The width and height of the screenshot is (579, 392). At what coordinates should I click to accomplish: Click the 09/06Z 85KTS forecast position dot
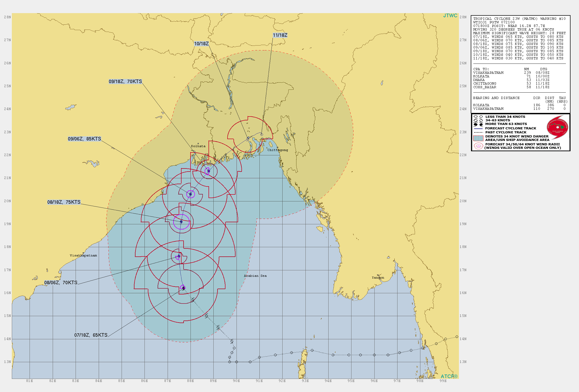pyautogui.click(x=191, y=194)
